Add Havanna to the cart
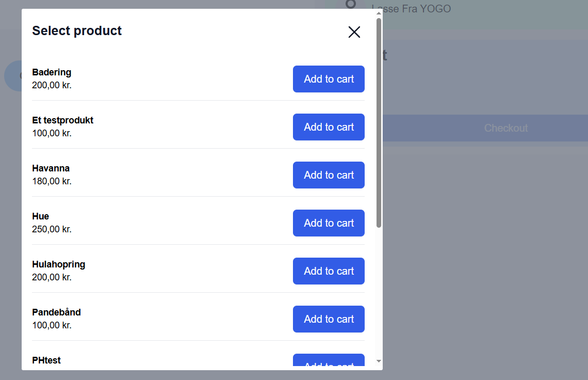Image resolution: width=588 pixels, height=380 pixels. 329,175
